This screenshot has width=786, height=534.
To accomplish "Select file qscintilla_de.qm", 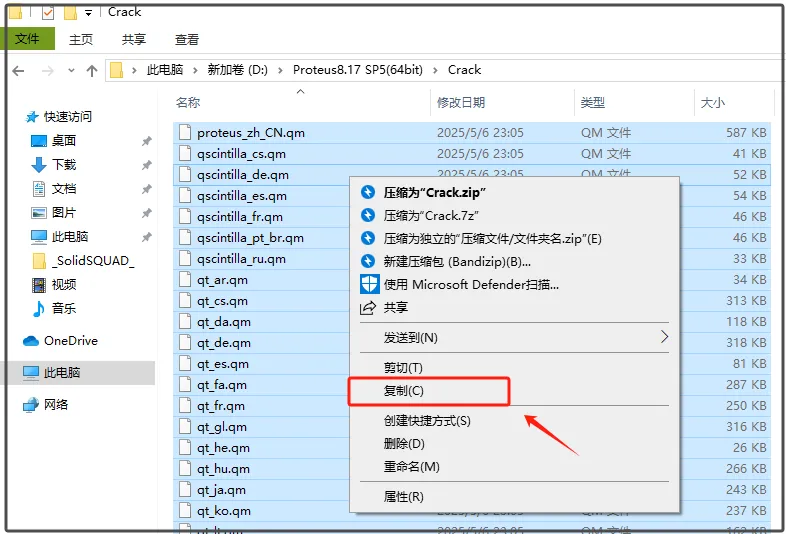I will (x=243, y=175).
